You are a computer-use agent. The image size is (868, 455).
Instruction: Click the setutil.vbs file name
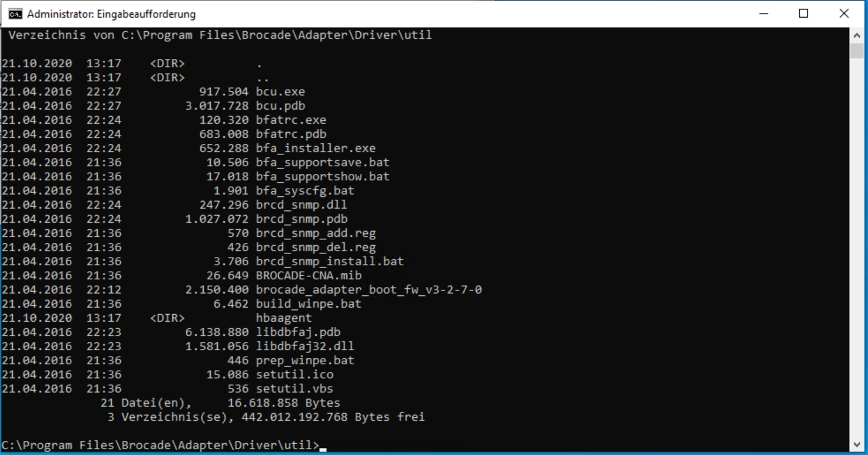point(294,389)
